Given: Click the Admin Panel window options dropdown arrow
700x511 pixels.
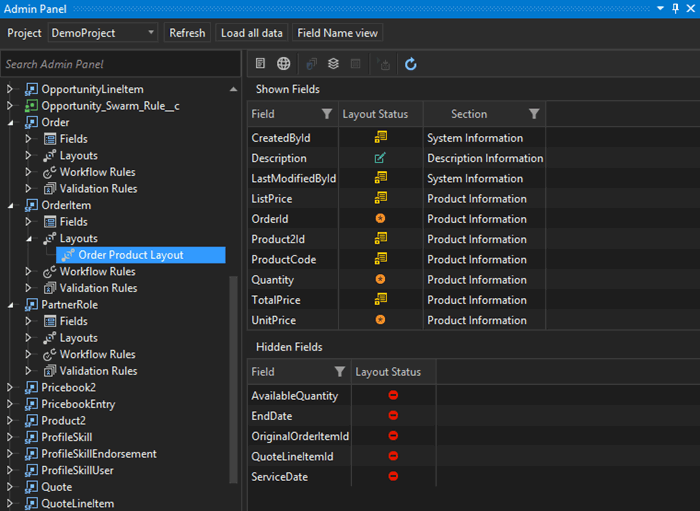Looking at the screenshot, I should tap(661, 8).
